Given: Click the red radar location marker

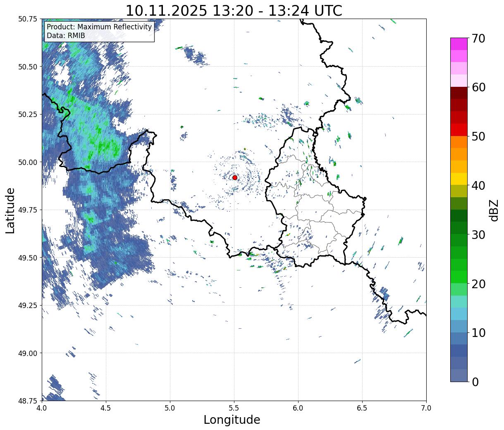Looking at the screenshot, I should [235, 177].
